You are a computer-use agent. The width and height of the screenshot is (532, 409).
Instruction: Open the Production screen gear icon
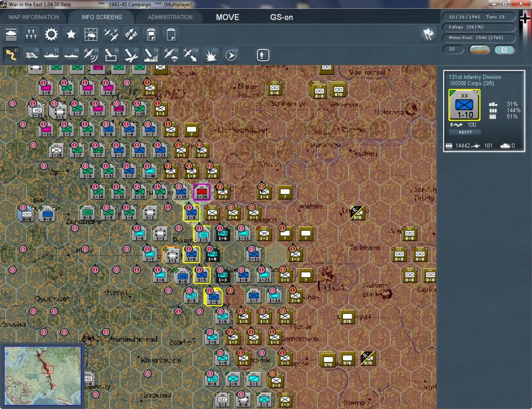tap(51, 34)
